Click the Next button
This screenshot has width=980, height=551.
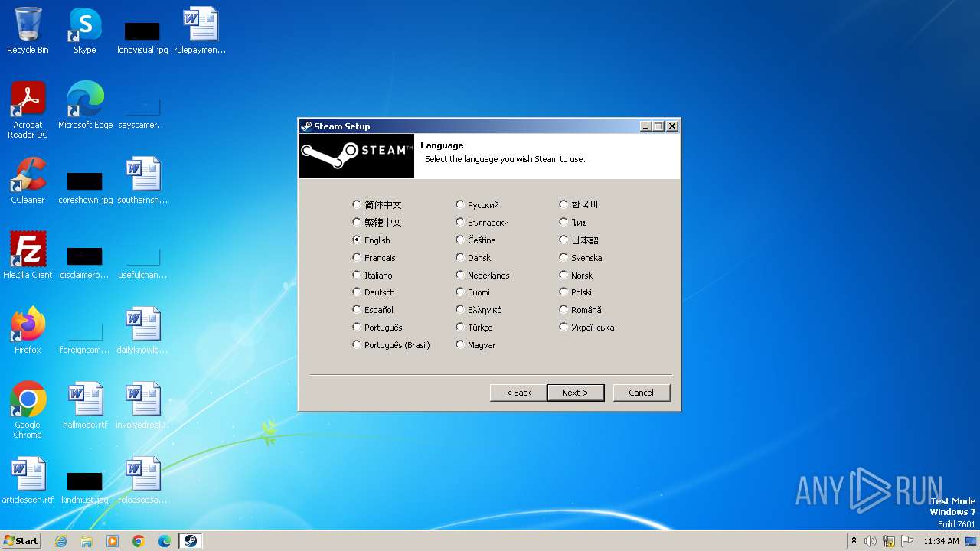(x=575, y=393)
